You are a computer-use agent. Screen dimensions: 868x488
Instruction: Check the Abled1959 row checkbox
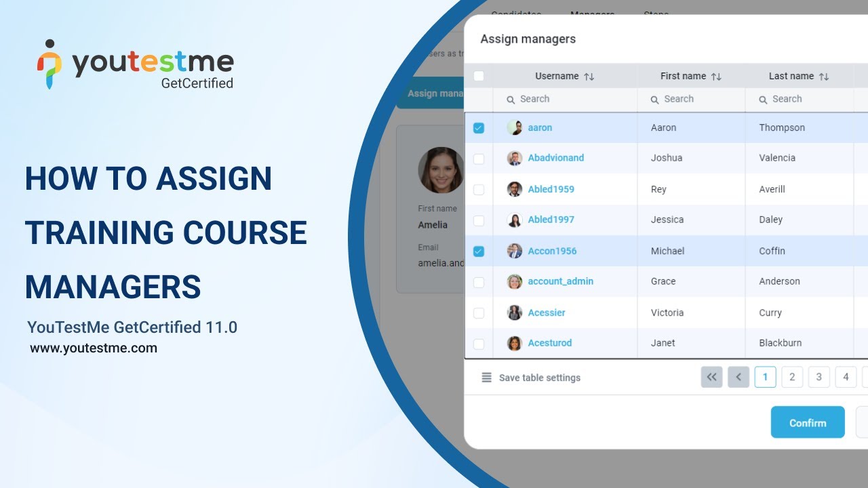click(479, 190)
